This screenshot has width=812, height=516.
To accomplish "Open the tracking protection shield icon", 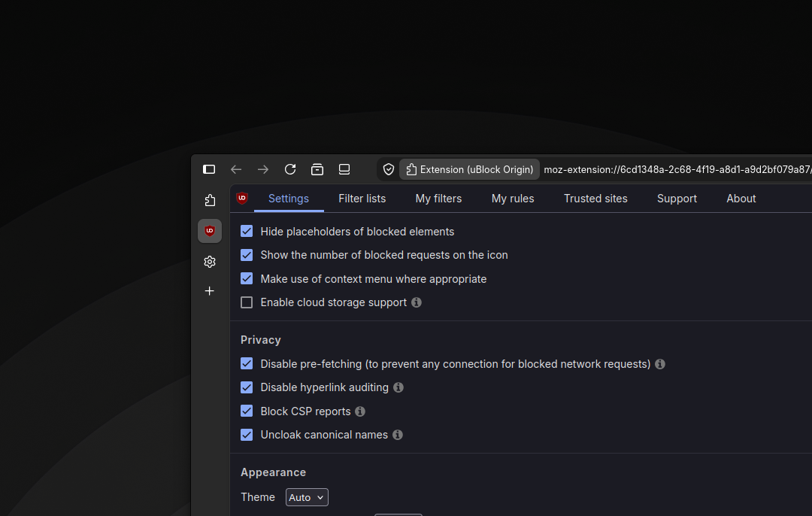I will point(389,169).
